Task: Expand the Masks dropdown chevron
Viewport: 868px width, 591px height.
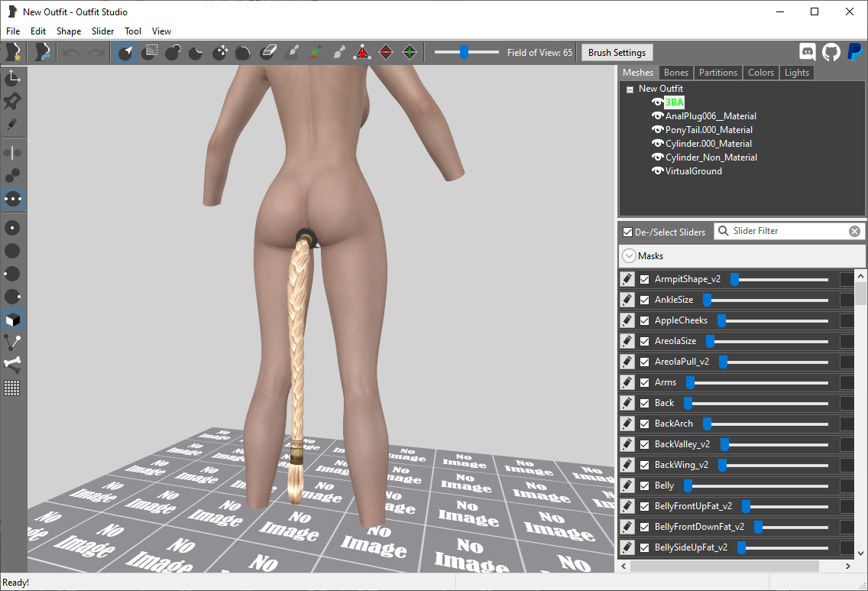Action: point(629,256)
